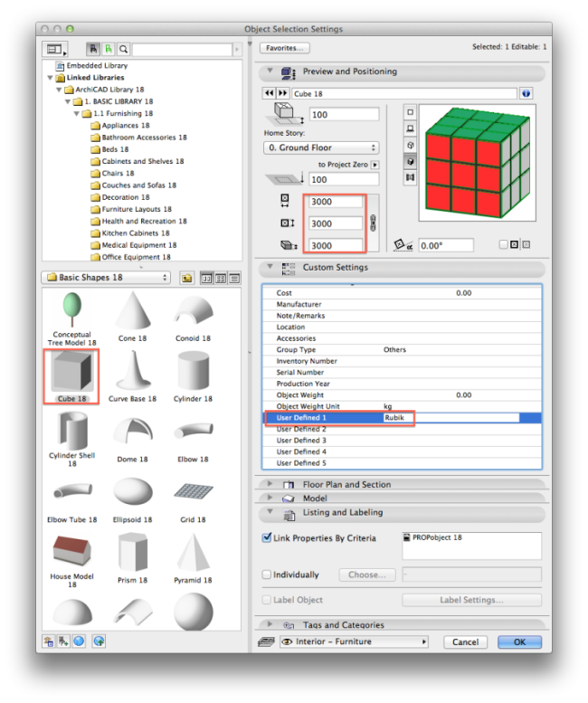Click the to Project Zero arrow button
Screen dimensions: 588x703
click(x=375, y=165)
